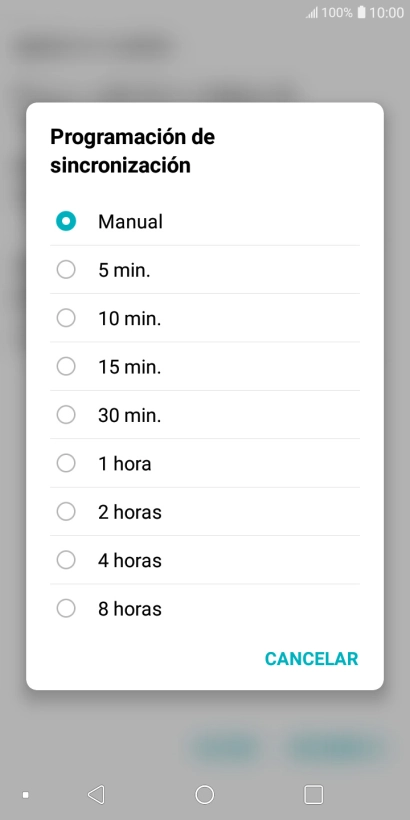Choose the 8 horas sync schedule
Viewport: 410px width, 820px height.
[x=204, y=609]
